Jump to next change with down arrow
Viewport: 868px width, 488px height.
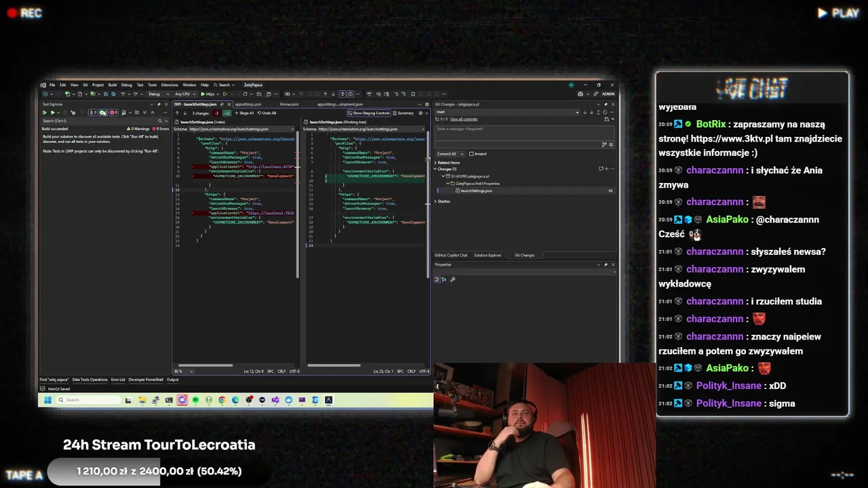pos(185,113)
